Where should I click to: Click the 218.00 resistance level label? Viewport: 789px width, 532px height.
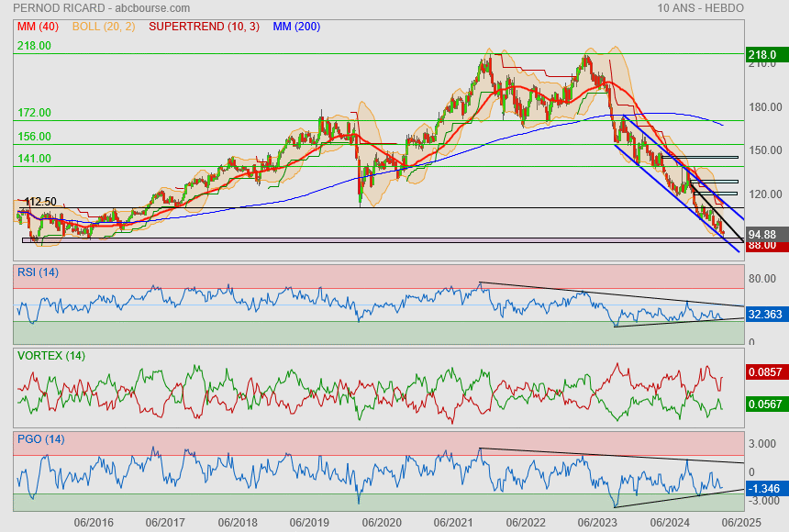pyautogui.click(x=34, y=46)
